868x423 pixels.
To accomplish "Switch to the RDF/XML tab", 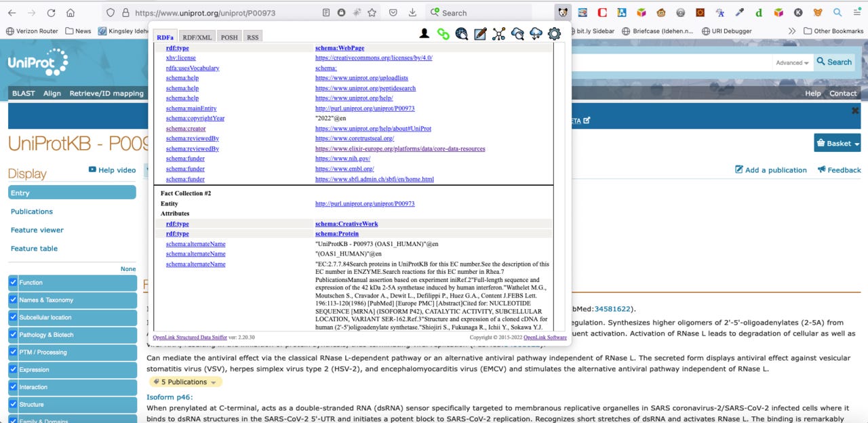I will pos(197,37).
